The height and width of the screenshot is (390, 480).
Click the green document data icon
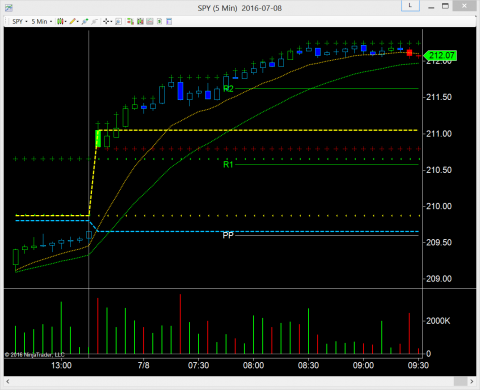click(x=160, y=22)
